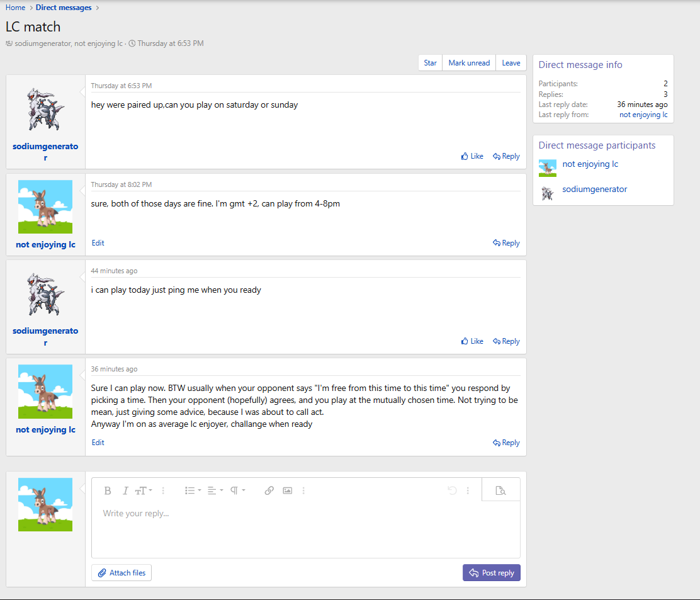This screenshot has height=600, width=700.
Task: Click sodiumgenerator's avatar in the participants list
Action: click(548, 193)
